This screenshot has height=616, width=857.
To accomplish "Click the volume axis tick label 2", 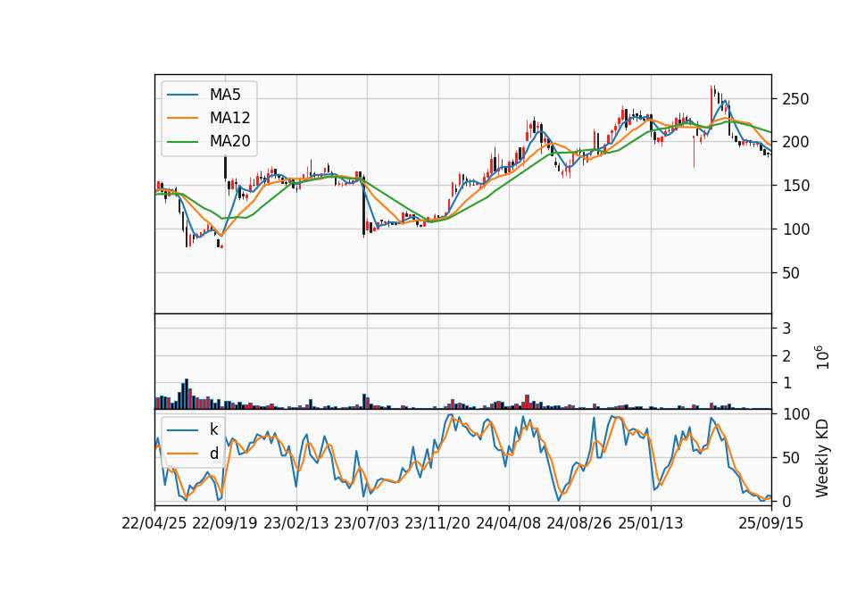I will click(x=787, y=356).
